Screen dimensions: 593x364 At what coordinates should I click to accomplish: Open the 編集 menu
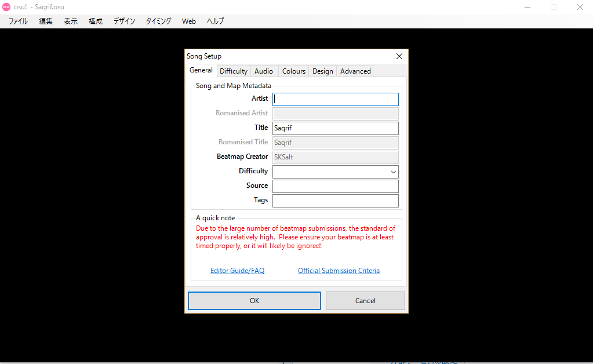tap(46, 21)
